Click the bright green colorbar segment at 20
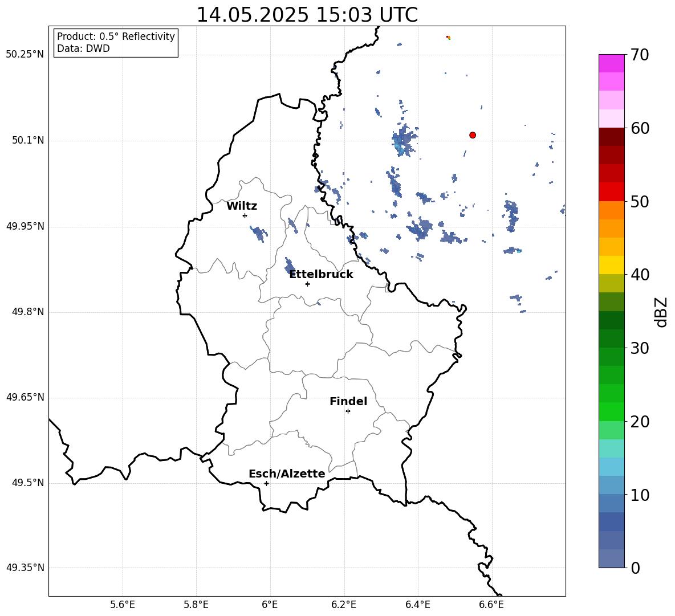675x616 pixels. pos(611,411)
